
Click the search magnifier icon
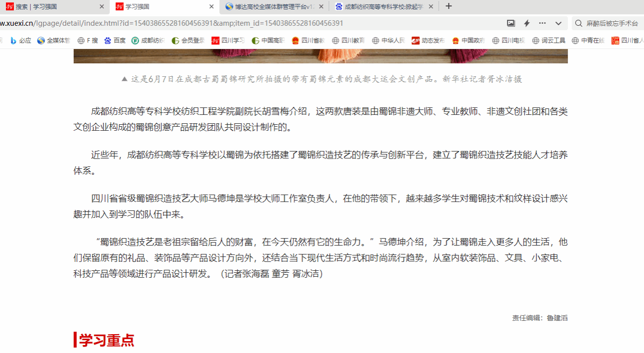coord(579,23)
